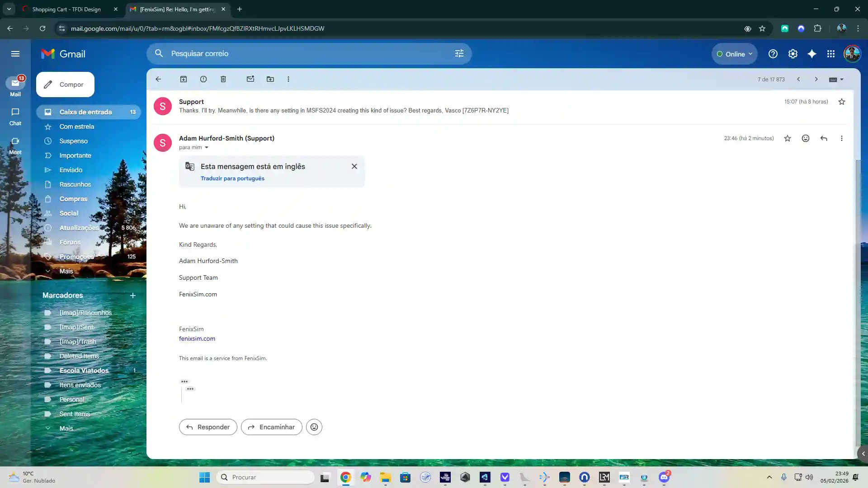The width and height of the screenshot is (868, 488).
Task: Click the Encaminhar button
Action: coord(271,427)
